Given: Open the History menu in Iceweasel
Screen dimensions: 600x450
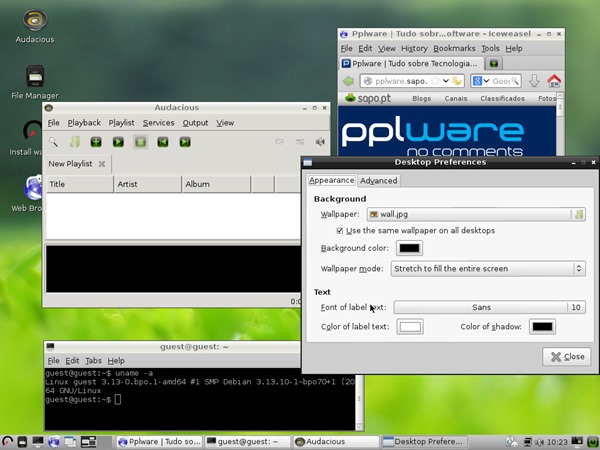Looking at the screenshot, I should coord(414,49).
